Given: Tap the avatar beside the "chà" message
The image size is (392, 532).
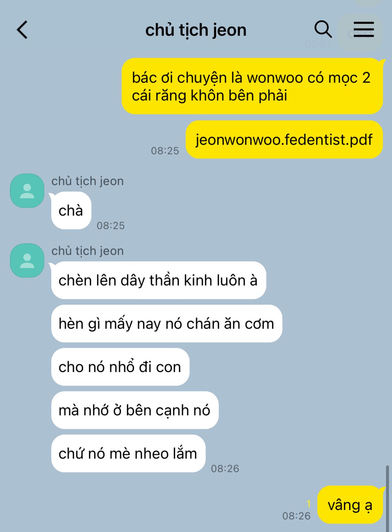Looking at the screenshot, I should click(27, 191).
